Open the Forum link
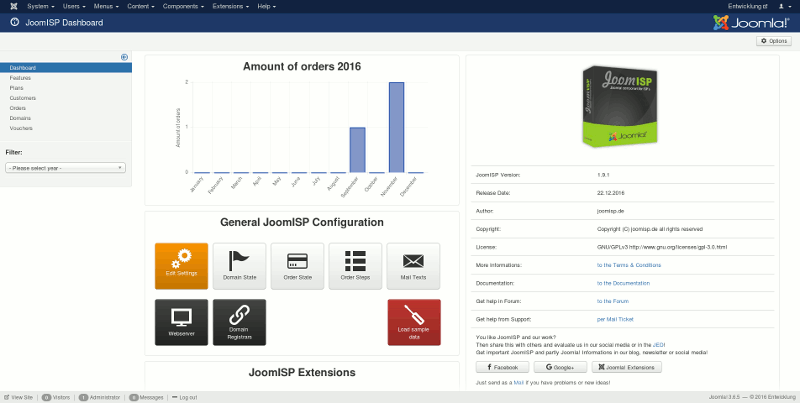800x403 pixels. pyautogui.click(x=613, y=301)
